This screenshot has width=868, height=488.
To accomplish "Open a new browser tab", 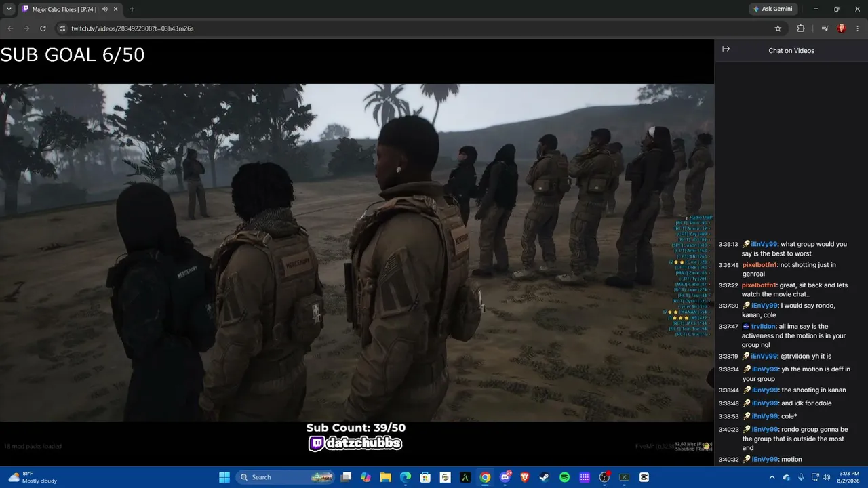I will click(132, 9).
